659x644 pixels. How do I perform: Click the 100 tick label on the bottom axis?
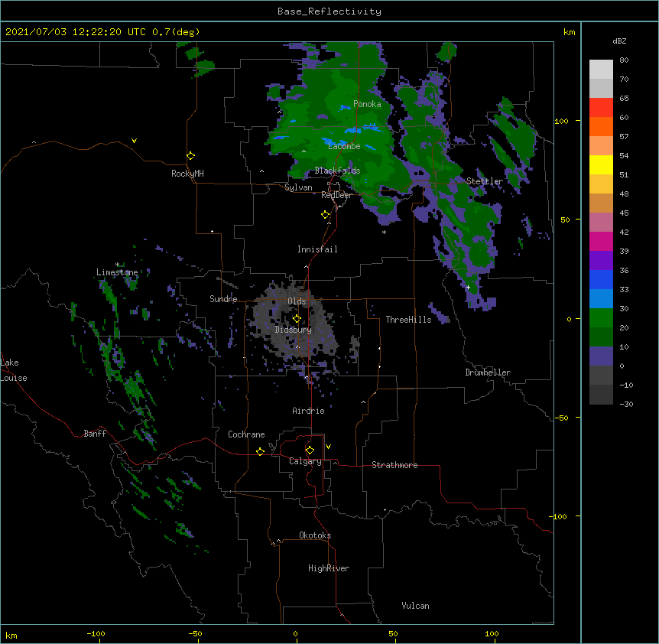(492, 633)
